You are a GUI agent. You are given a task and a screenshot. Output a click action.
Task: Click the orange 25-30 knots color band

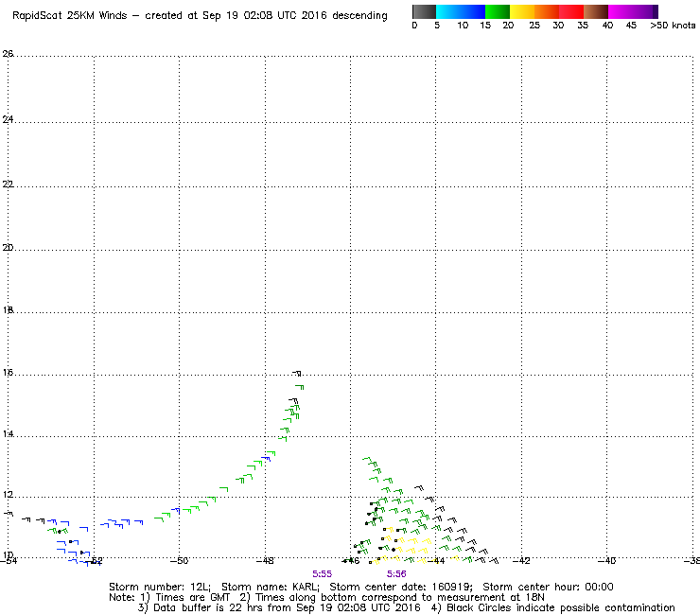click(x=547, y=11)
